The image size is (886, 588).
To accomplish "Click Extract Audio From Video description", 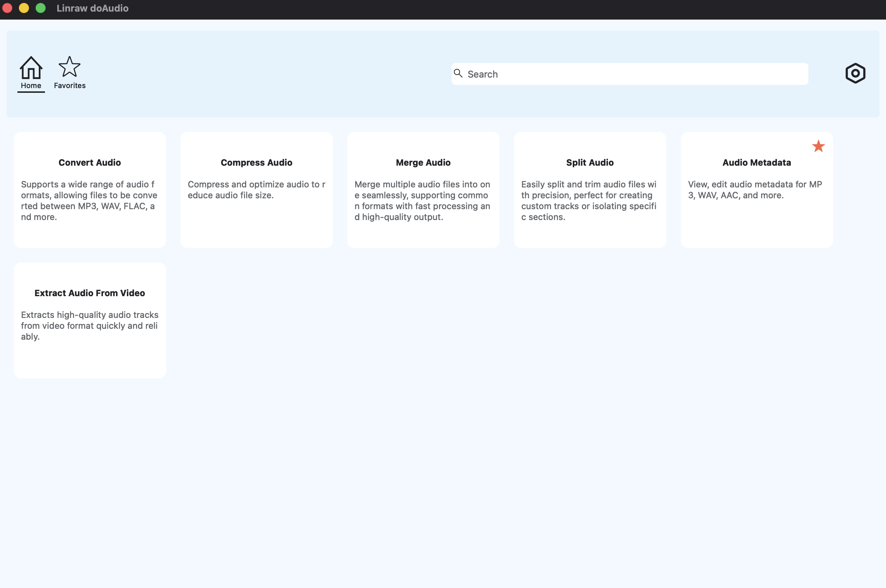I will [89, 326].
